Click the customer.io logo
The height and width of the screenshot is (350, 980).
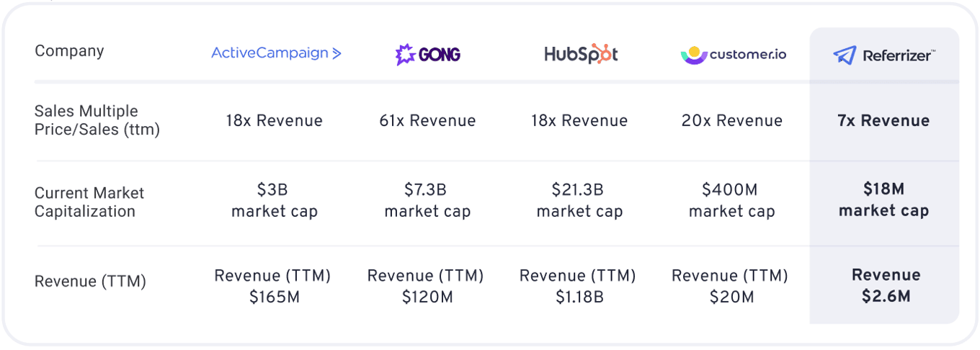(733, 55)
